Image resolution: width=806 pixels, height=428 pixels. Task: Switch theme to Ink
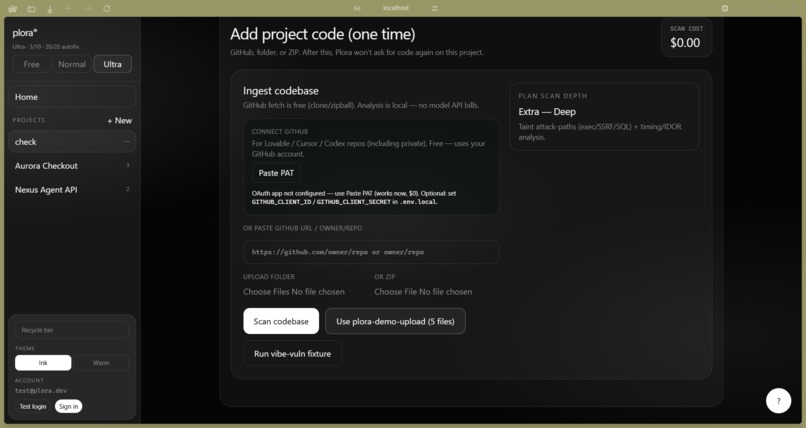[x=43, y=363]
